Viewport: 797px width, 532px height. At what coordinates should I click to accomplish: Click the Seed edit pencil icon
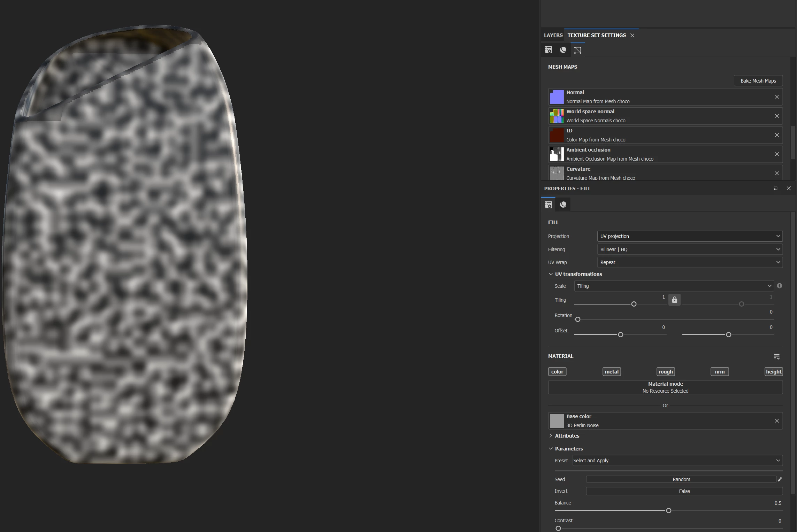click(780, 479)
